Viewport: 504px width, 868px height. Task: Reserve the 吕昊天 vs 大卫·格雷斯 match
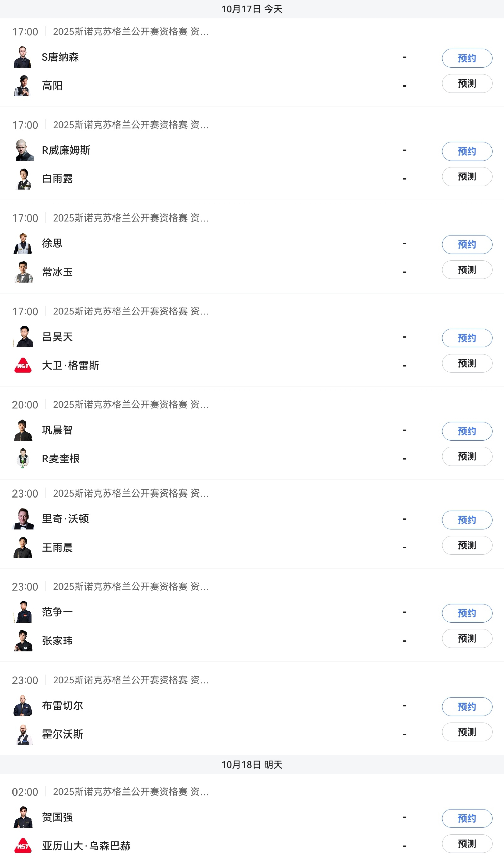[467, 338]
